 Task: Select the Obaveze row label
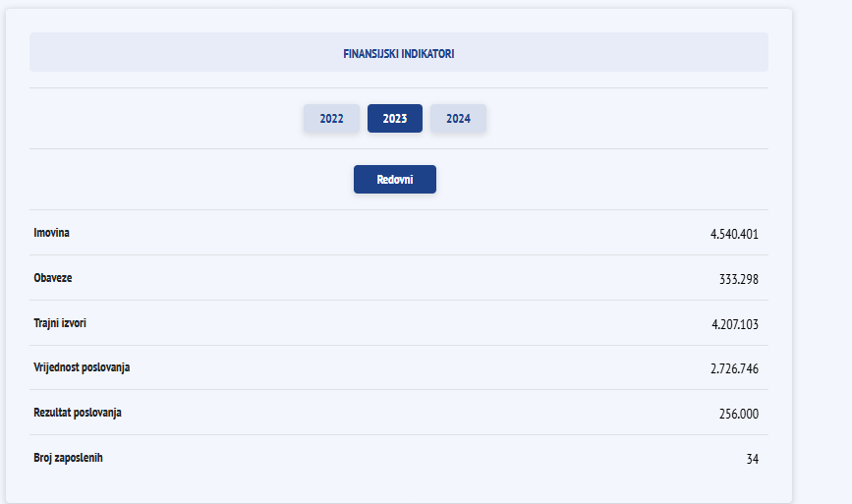click(53, 277)
